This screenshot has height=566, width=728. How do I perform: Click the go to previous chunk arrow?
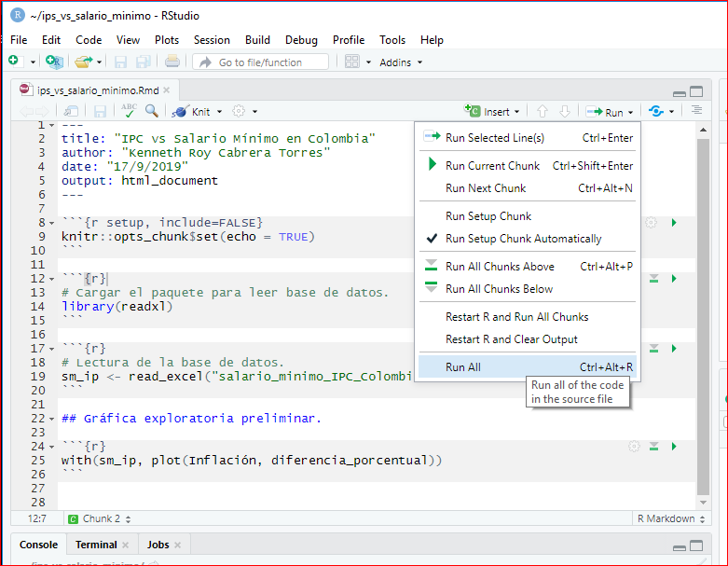coord(542,112)
